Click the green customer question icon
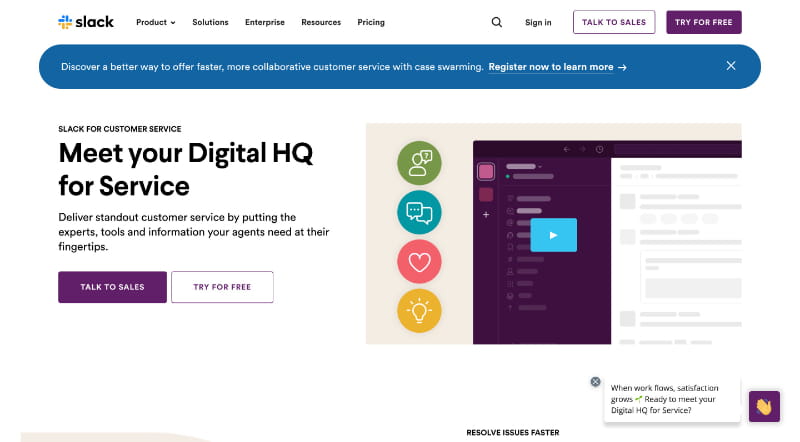The image size is (800, 442). (419, 162)
